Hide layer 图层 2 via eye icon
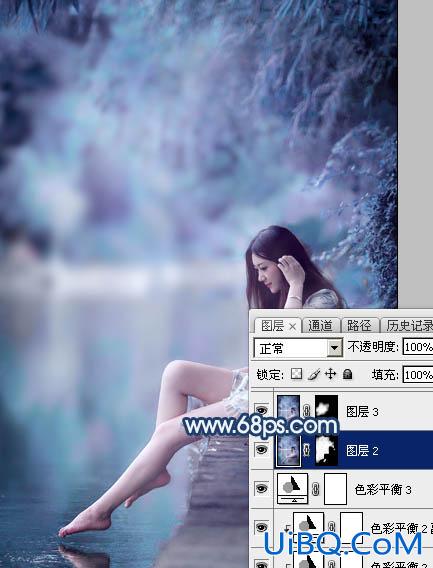The image size is (433, 568). 261,450
